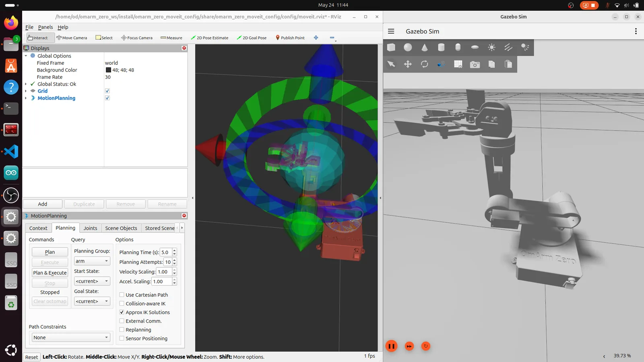This screenshot has height=362, width=644.
Task: Click the minus remove-tool icon in toolbar
Action: click(332, 38)
